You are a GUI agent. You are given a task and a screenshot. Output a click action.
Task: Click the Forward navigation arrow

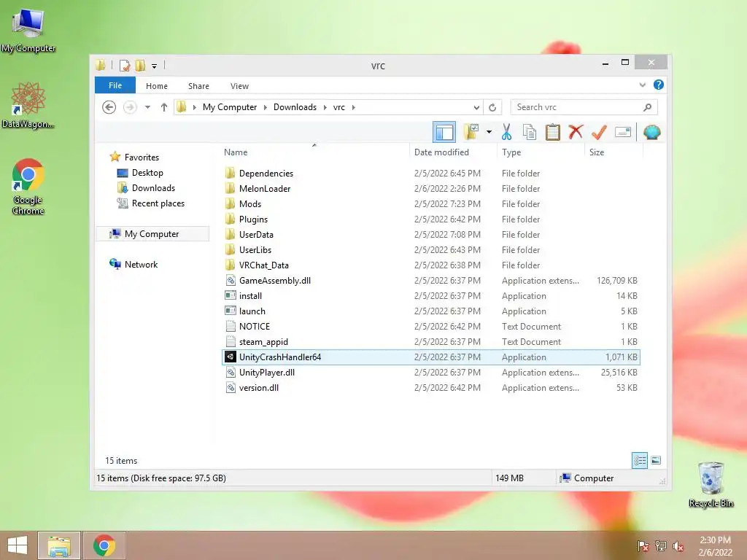coord(130,107)
